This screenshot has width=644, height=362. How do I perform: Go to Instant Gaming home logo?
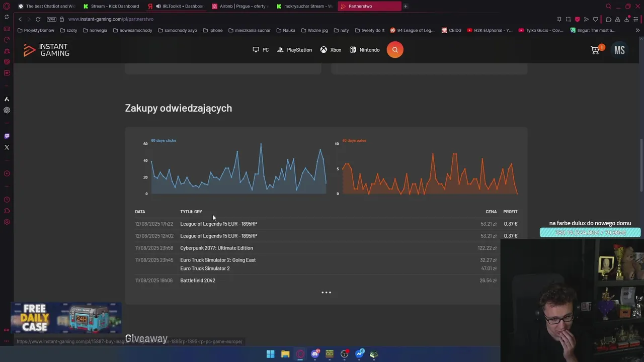click(46, 50)
